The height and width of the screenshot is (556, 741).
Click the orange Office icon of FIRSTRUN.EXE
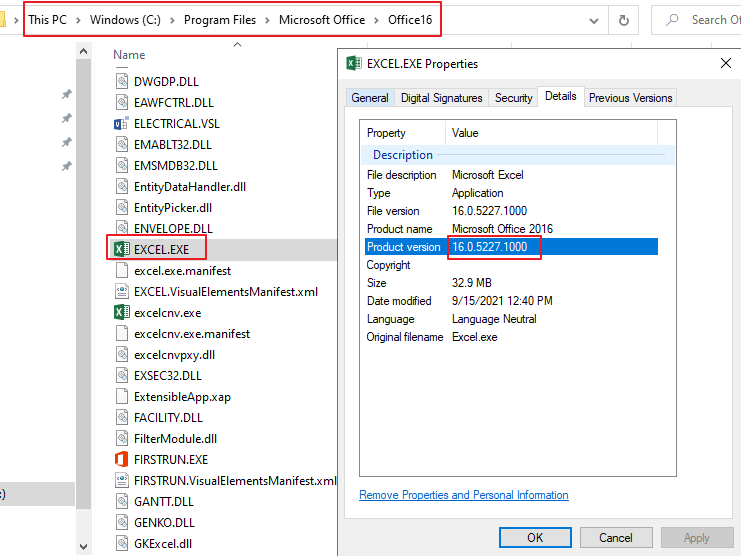click(121, 459)
